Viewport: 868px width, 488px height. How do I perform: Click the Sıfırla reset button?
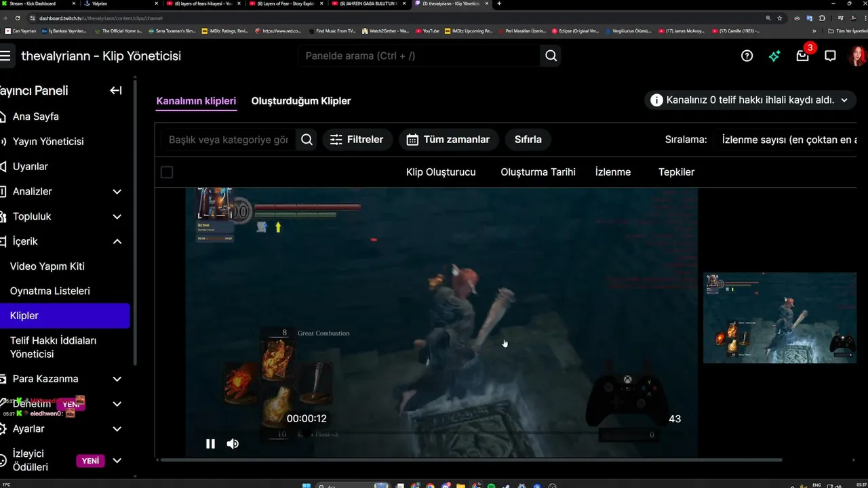coord(528,140)
